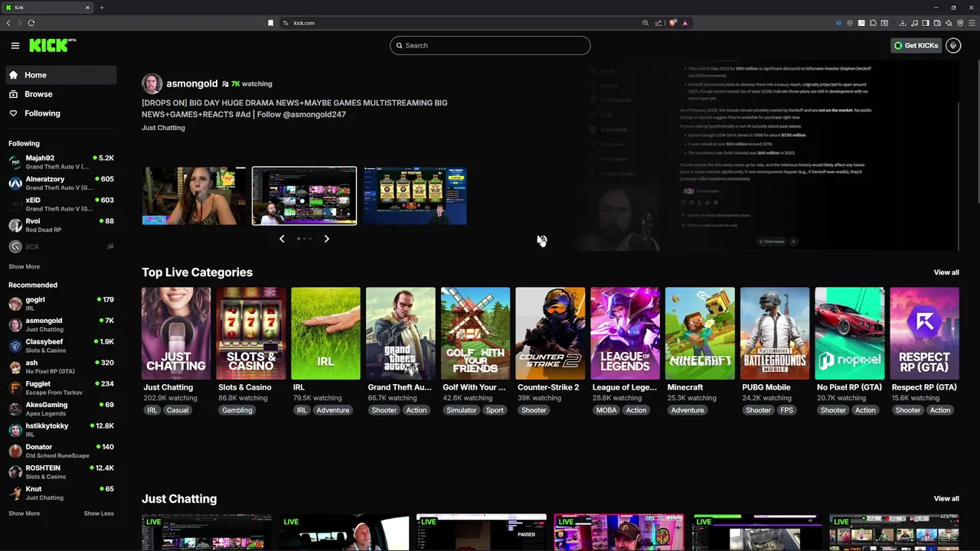Click the KICK logo
The width and height of the screenshot is (980, 551).
52,45
